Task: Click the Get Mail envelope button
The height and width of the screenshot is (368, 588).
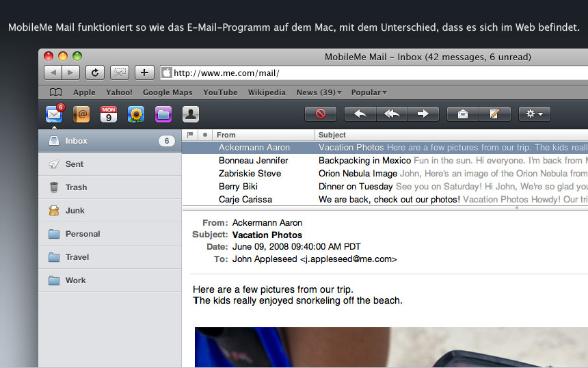Action: pyautogui.click(x=463, y=114)
